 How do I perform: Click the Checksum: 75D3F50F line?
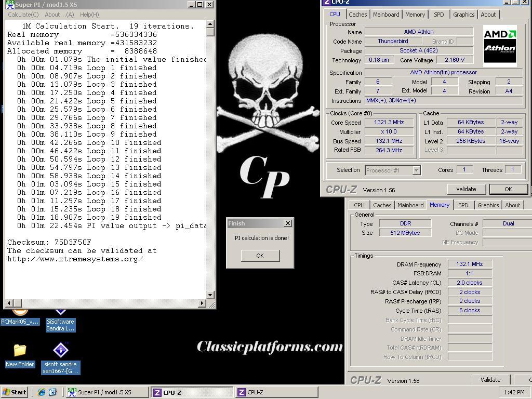(x=49, y=242)
